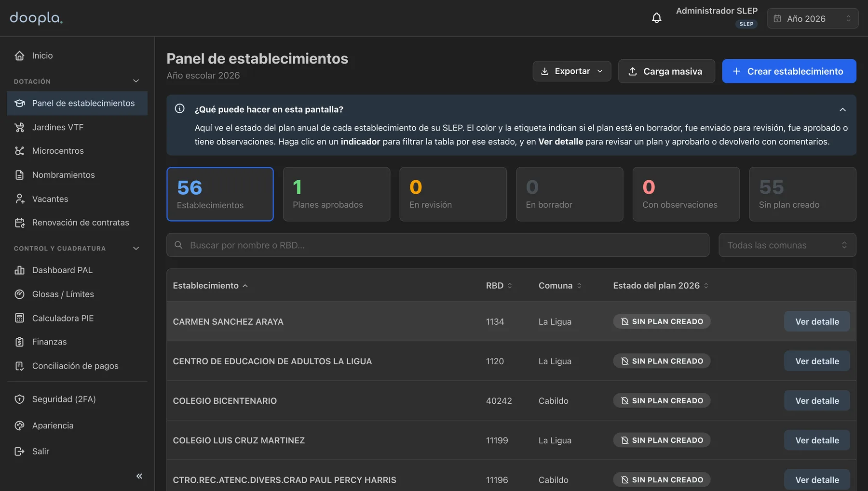Click the Renovación de contratas calendar icon
The image size is (868, 491).
pyautogui.click(x=19, y=223)
